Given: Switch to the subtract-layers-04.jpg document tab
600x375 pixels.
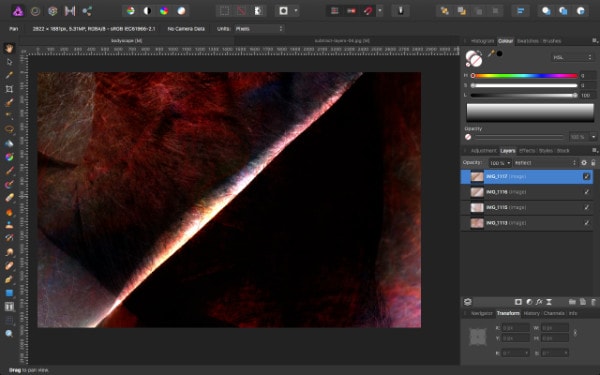Looking at the screenshot, I should [342, 41].
